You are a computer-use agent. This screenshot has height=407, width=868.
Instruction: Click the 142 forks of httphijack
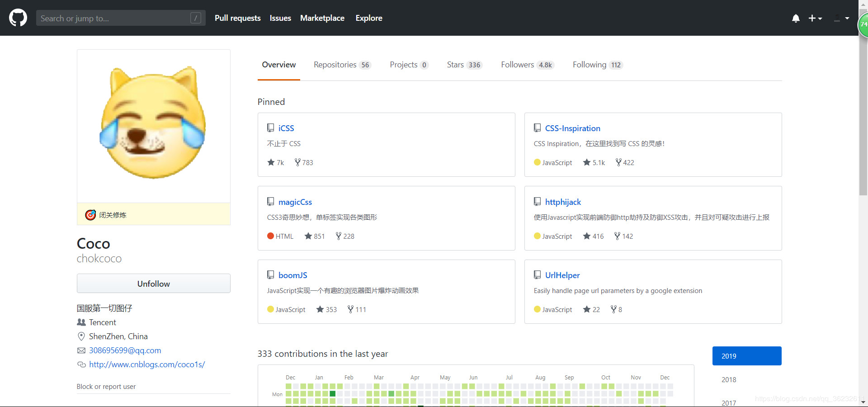coord(624,236)
